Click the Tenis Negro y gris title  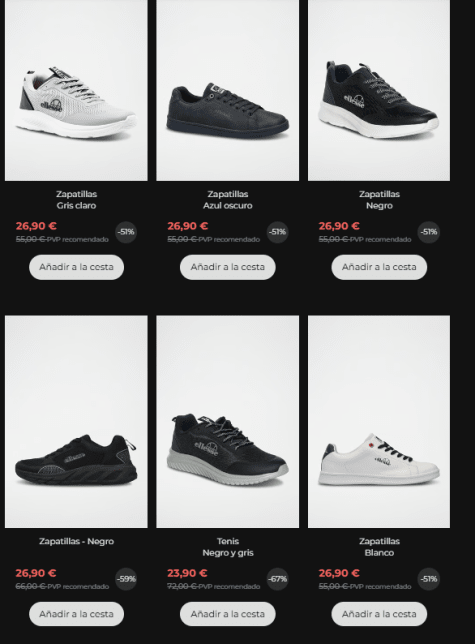(x=228, y=547)
